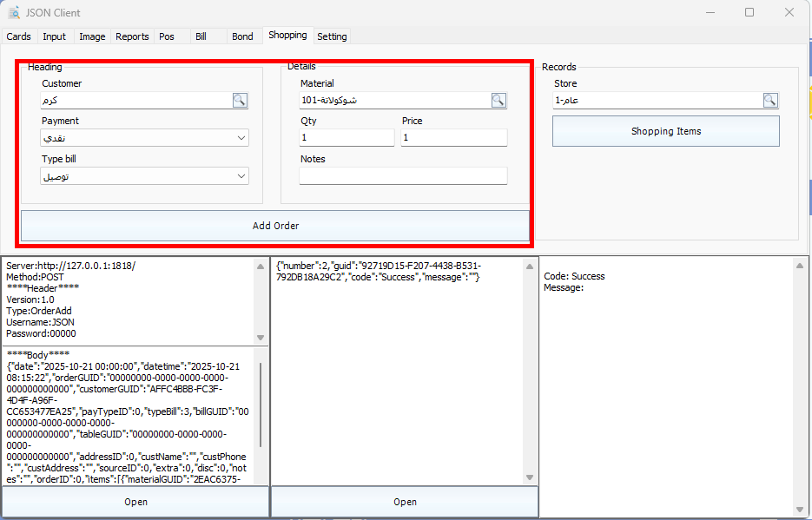The width and height of the screenshot is (812, 520).
Task: Select the Setting tab
Action: click(x=332, y=36)
